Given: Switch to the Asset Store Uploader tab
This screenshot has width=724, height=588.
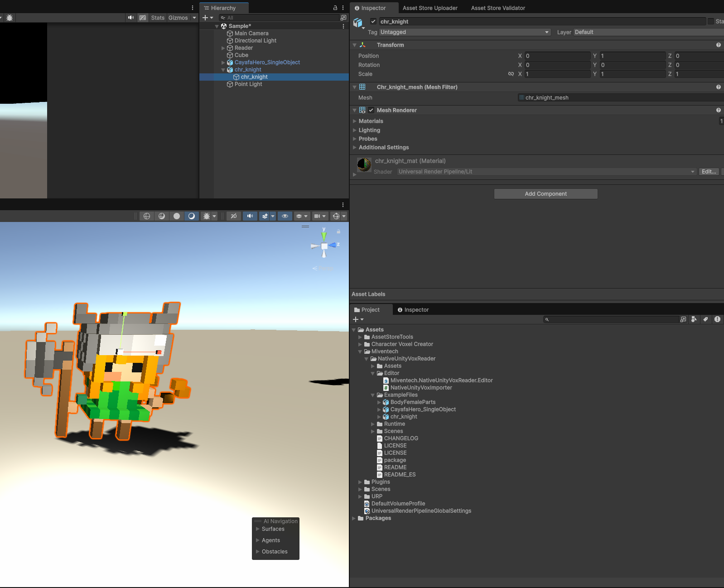Looking at the screenshot, I should coord(430,8).
